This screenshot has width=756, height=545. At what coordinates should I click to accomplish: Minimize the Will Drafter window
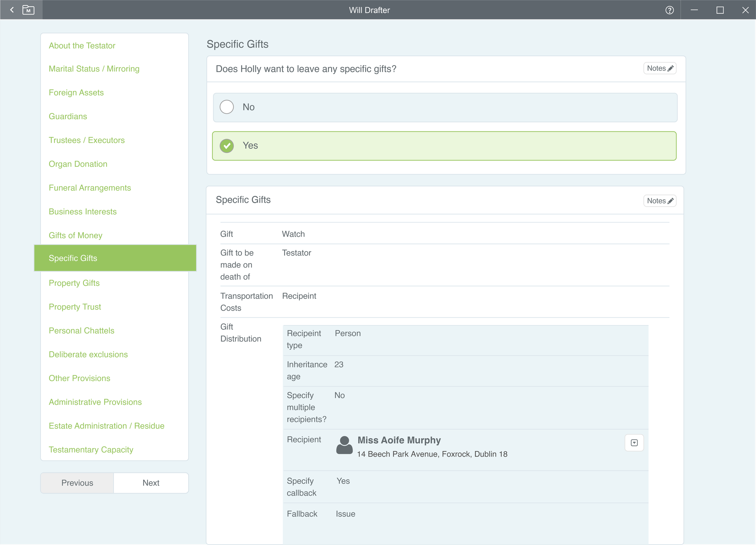694,10
